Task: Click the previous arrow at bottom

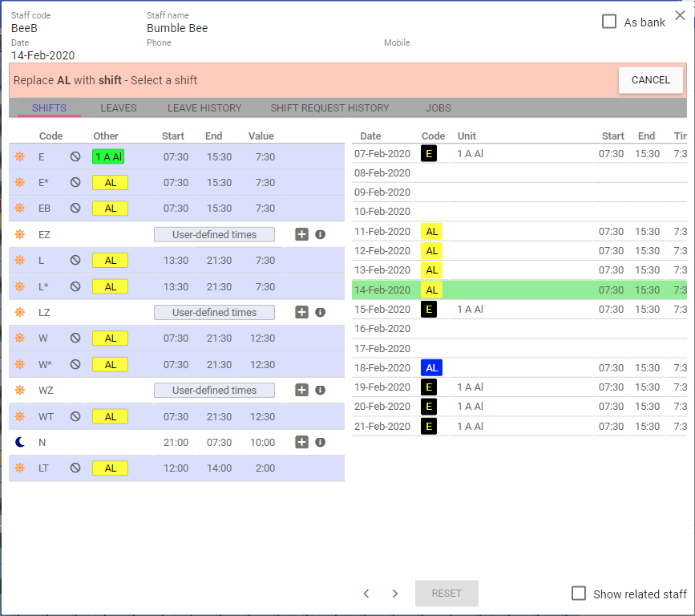Action: 366,594
